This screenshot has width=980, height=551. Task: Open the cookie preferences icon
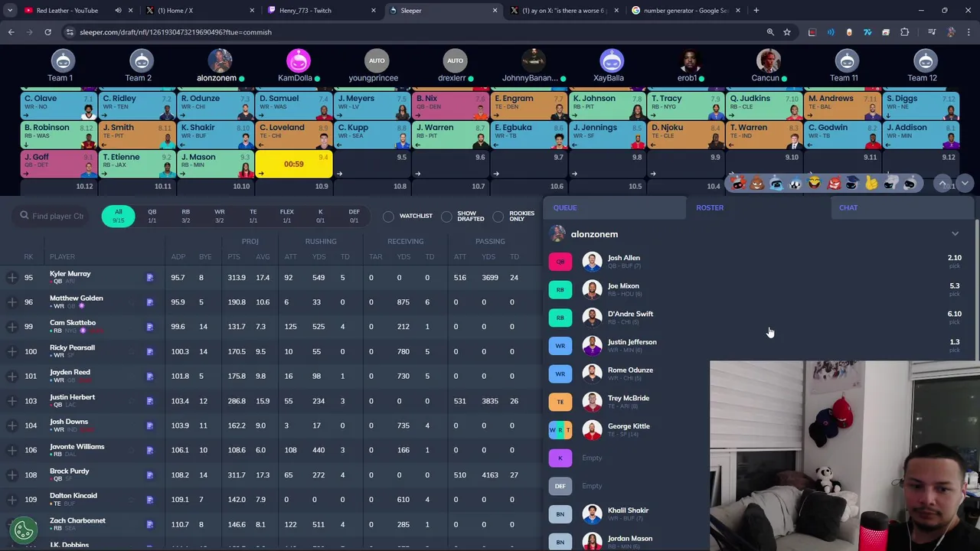[x=24, y=529]
